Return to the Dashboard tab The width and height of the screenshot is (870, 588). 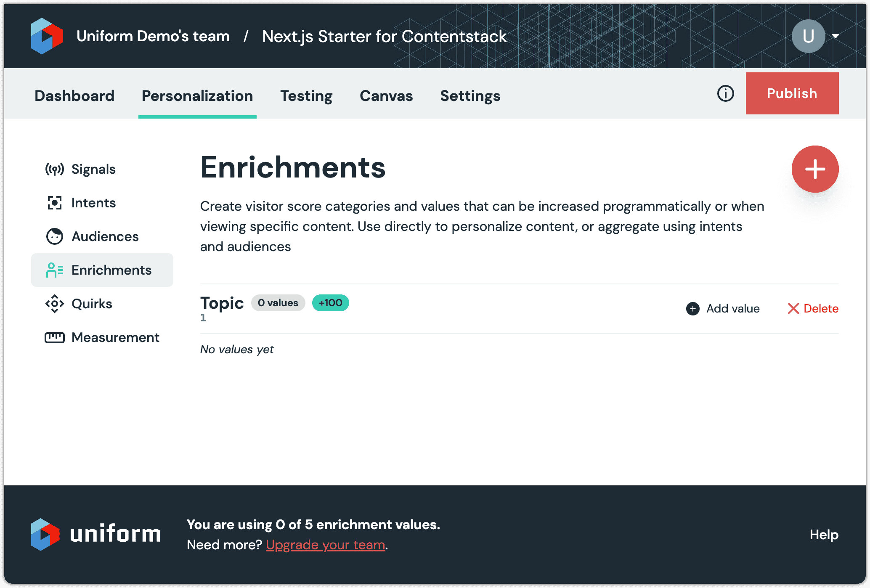click(74, 96)
